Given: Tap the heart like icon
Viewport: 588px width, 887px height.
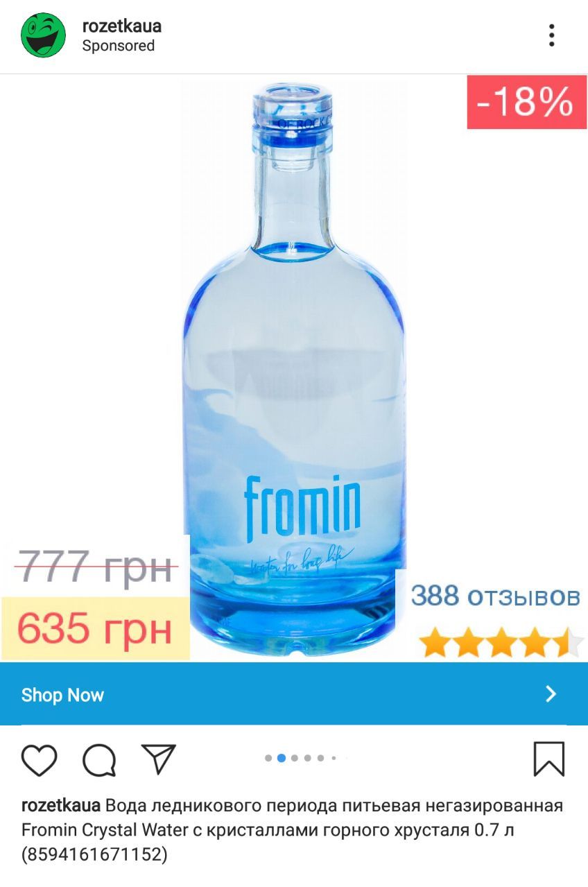Looking at the screenshot, I should [x=39, y=759].
